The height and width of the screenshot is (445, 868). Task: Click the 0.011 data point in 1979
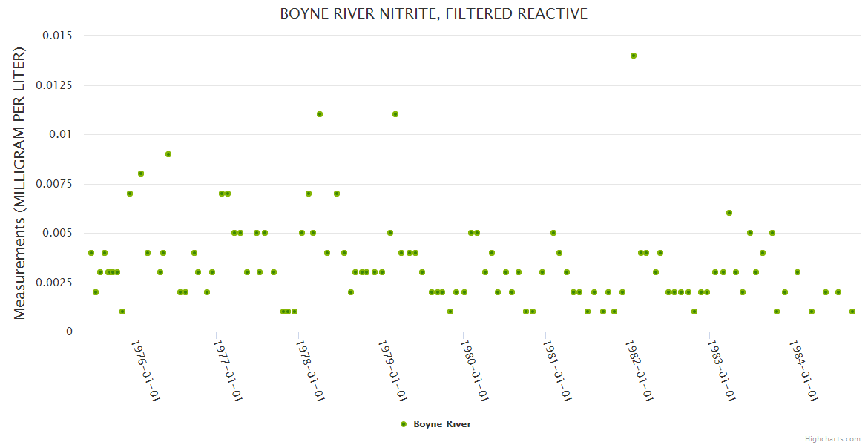click(395, 114)
